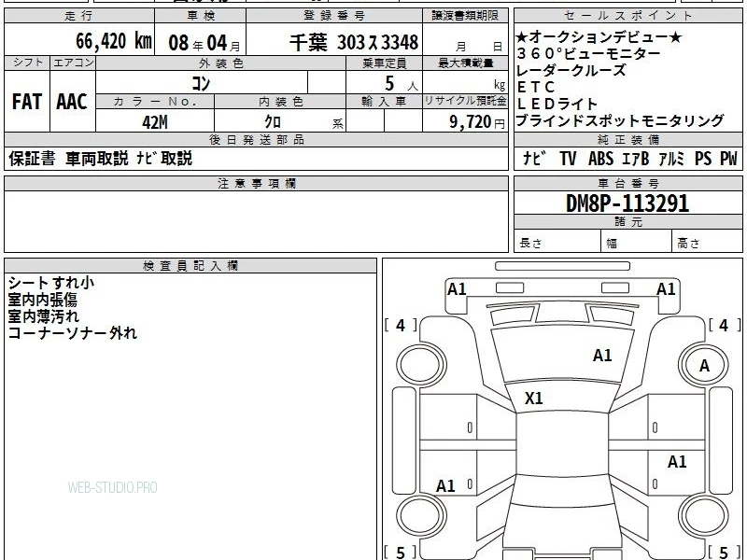
Task: Select the ★オークションデビュー★ line
Action: point(599,36)
